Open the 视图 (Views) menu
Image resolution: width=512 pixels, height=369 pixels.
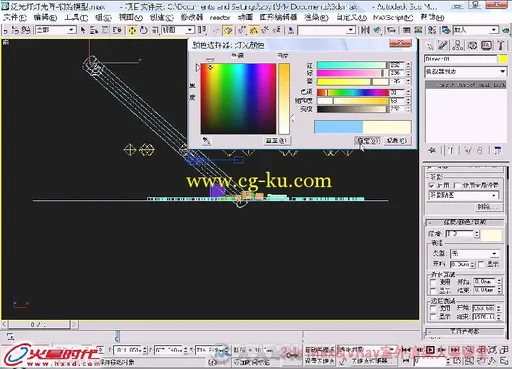(131, 17)
